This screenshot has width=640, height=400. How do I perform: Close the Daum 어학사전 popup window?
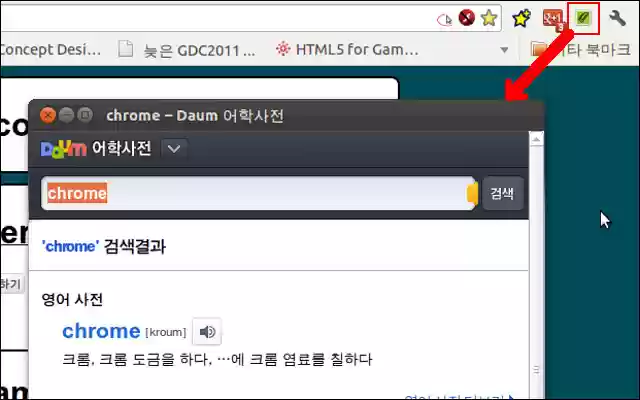pyautogui.click(x=48, y=116)
